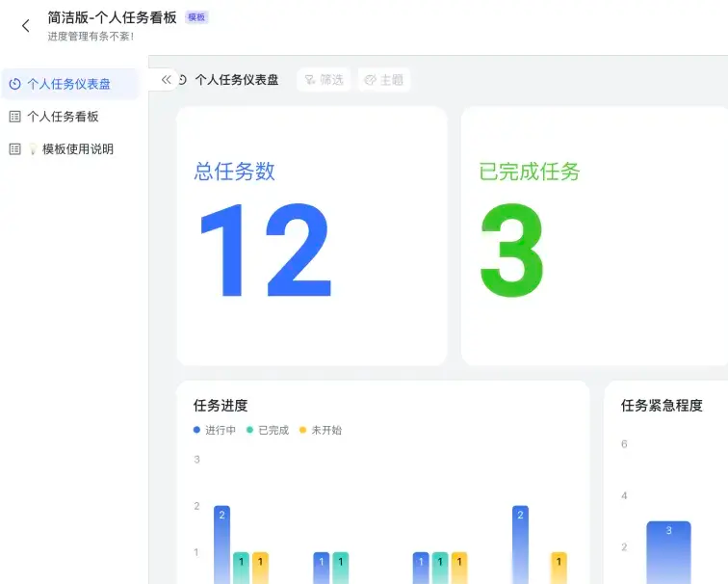The width and height of the screenshot is (728, 584).
Task: Click the subtitle 进度管理有条不紊!
Action: tap(91, 37)
